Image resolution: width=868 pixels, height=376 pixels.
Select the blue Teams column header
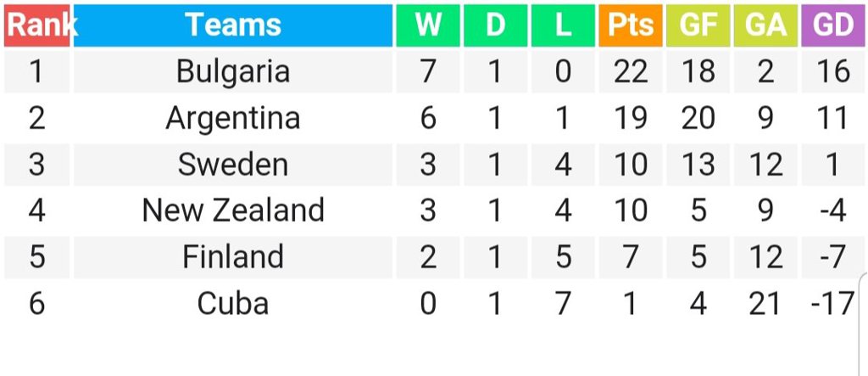pyautogui.click(x=232, y=25)
